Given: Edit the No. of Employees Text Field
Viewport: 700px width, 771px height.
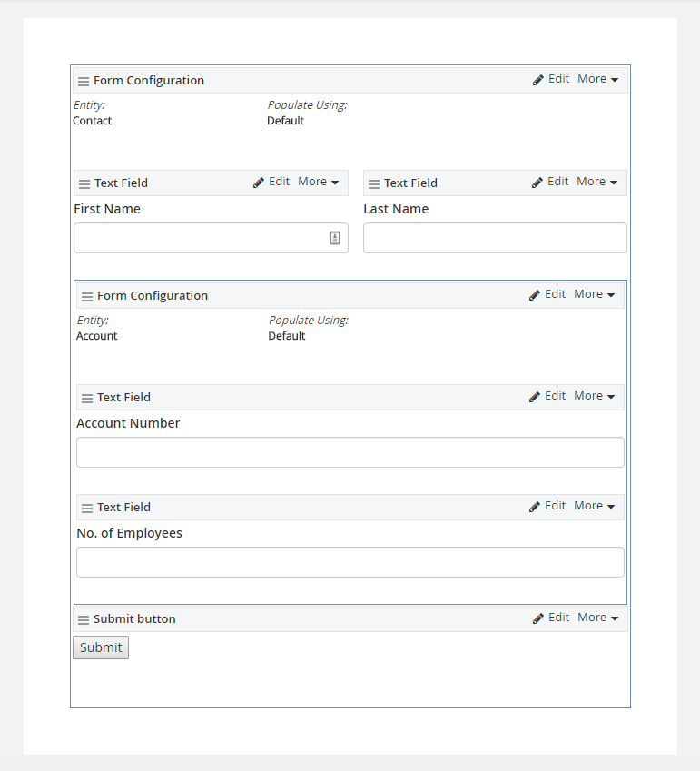Looking at the screenshot, I should [x=547, y=506].
